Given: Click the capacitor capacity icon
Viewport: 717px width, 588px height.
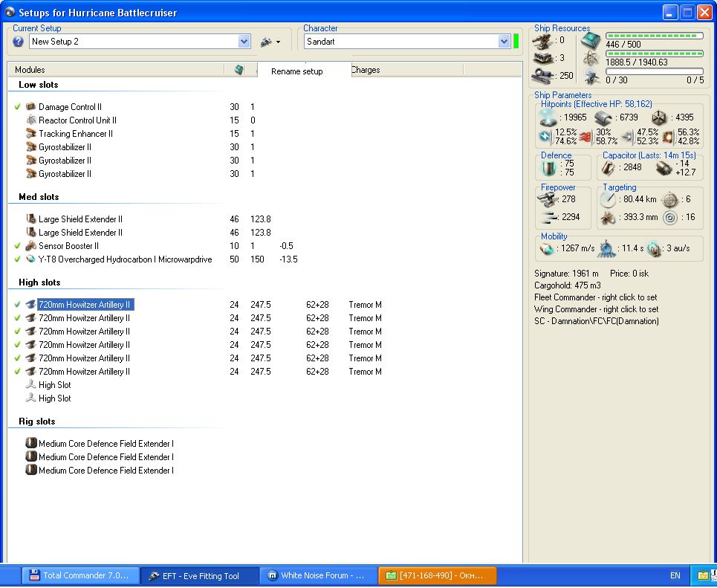Looking at the screenshot, I should click(609, 168).
